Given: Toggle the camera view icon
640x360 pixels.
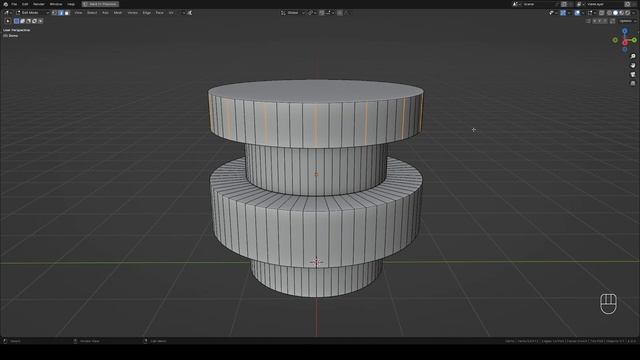Looking at the screenshot, I should pos(633,74).
